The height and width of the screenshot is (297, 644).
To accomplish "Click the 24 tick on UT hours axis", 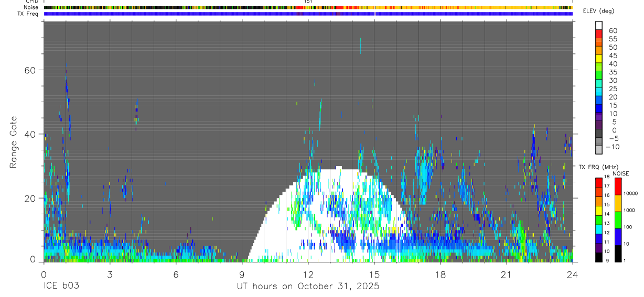I will [573, 274].
